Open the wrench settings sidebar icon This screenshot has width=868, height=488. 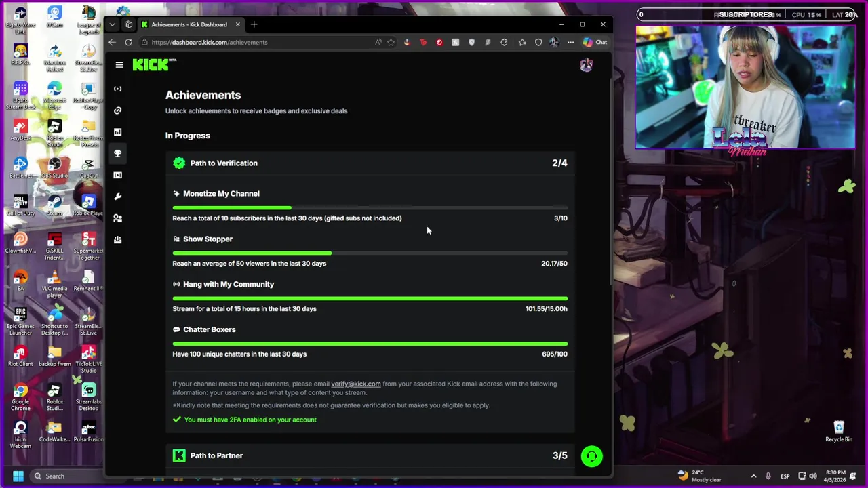[x=117, y=197]
